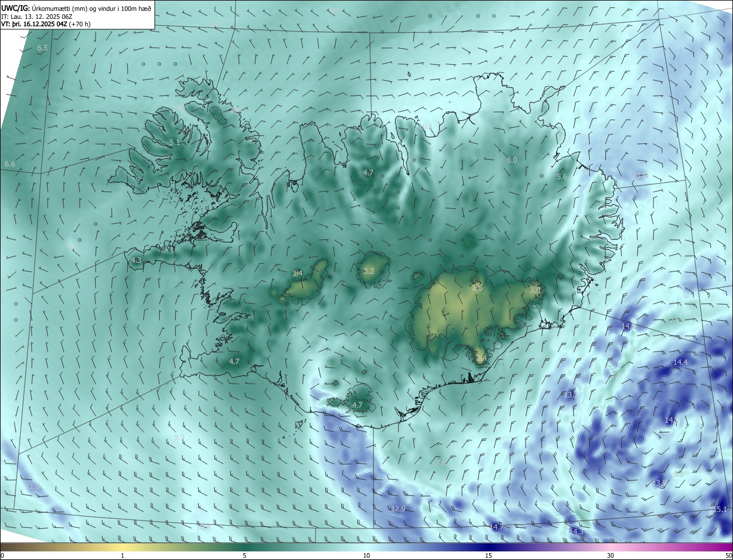733x560 pixels.
Task: Click the 5.1 value over the Westfjords
Action: tap(175, 142)
